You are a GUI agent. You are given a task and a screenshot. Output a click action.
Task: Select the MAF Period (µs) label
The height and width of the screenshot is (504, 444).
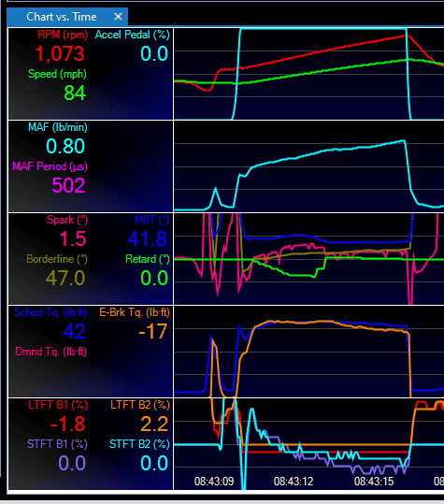pos(50,166)
